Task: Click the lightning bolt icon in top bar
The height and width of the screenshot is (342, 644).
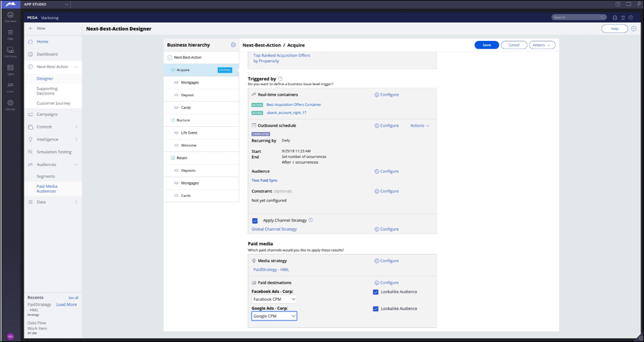Action: 638,4
